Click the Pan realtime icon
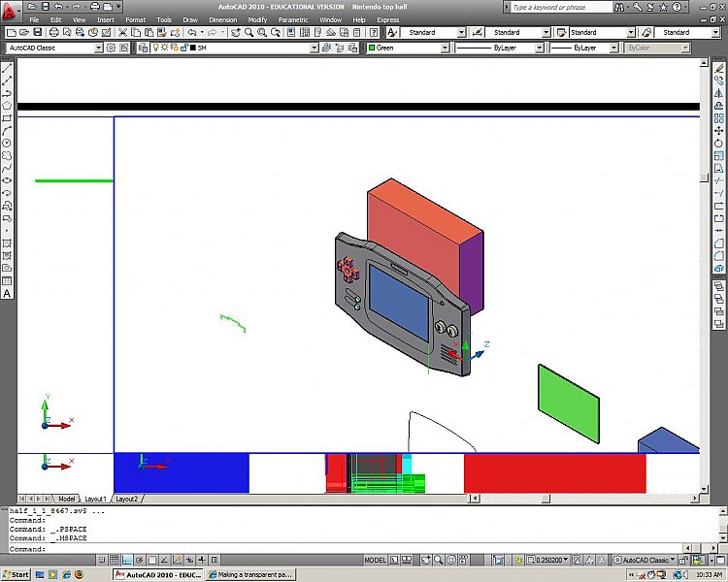Screen dimensions: 728x582 pyautogui.click(x=236, y=32)
